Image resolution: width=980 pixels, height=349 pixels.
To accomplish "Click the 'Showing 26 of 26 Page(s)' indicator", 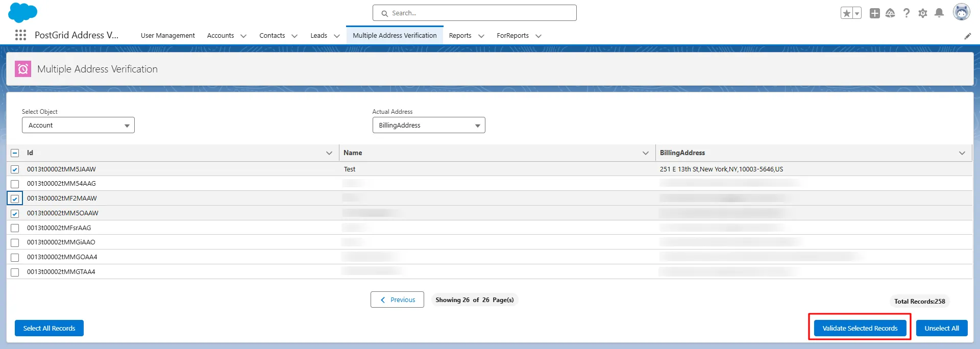I will pos(475,300).
